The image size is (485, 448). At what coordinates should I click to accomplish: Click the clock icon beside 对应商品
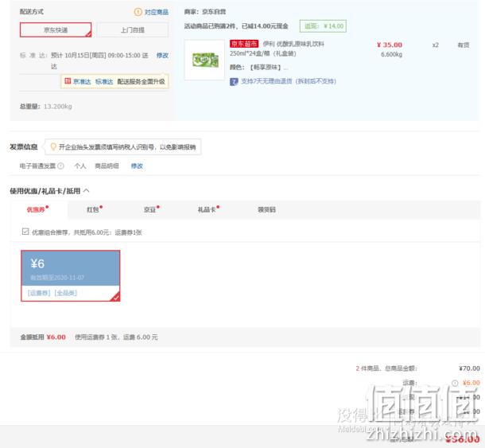[x=138, y=12]
